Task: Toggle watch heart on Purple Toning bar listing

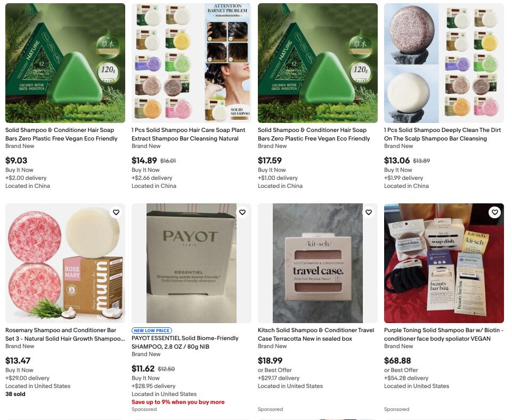Action: (x=495, y=212)
